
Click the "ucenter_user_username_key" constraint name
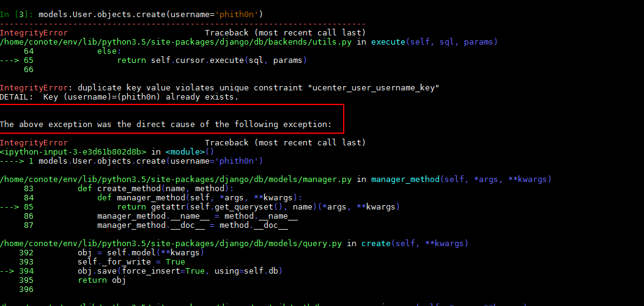375,87
